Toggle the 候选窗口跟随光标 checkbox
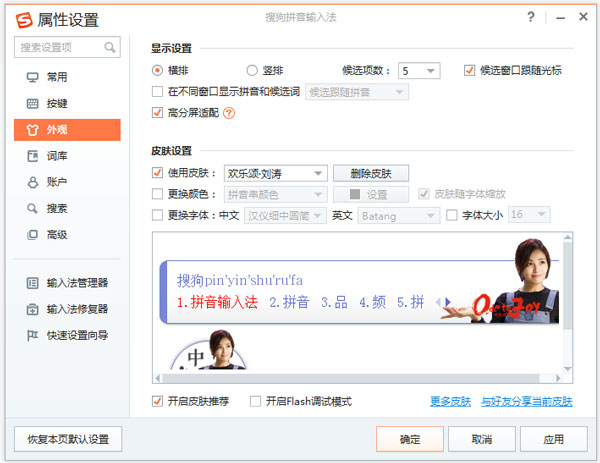This screenshot has width=600, height=463. click(x=470, y=71)
